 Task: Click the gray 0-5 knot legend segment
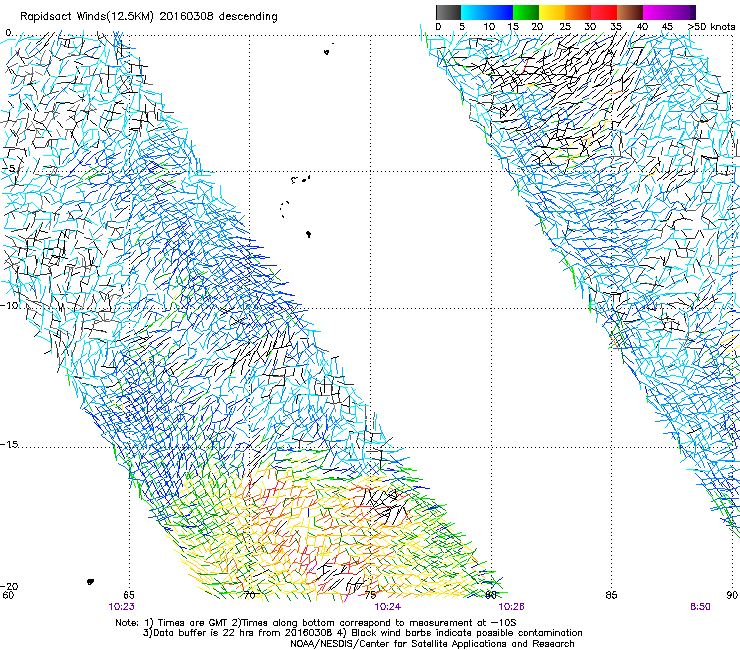(448, 12)
